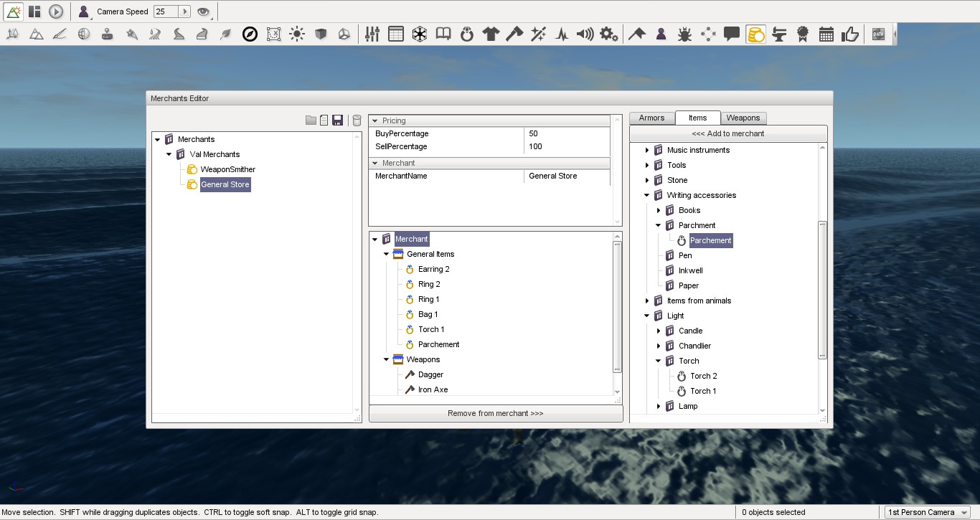Switch to the Armors tab
The width and height of the screenshot is (980, 520).
[651, 117]
